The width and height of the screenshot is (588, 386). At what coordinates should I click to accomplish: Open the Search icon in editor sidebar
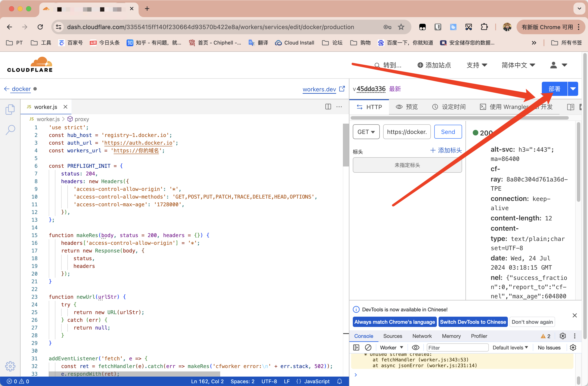tap(10, 130)
